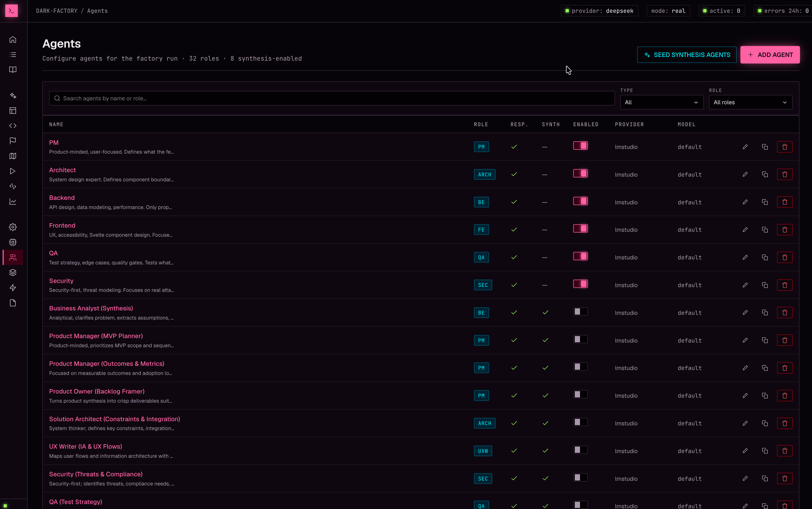Enable Solution Architect (Constraints & Integration) toggle
812x509 pixels.
pos(581,422)
